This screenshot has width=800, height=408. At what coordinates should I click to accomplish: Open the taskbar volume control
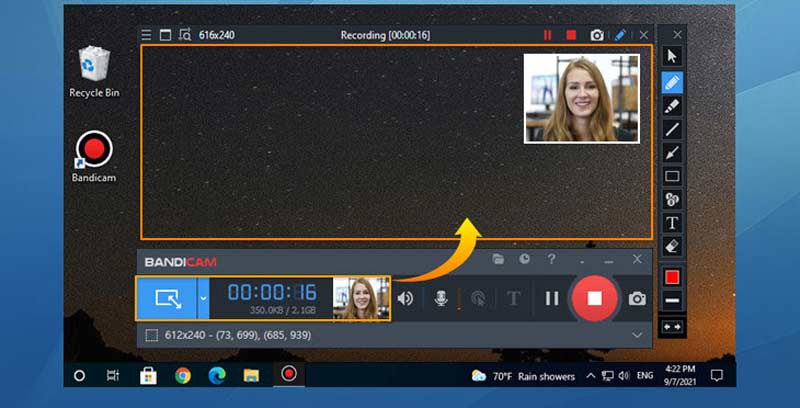pos(623,376)
